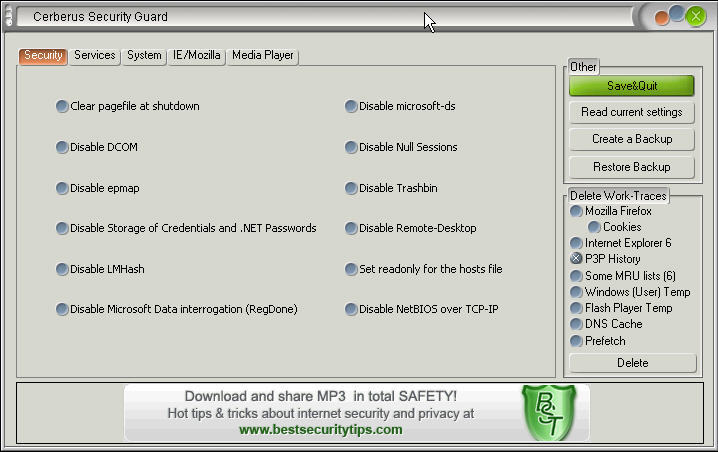718x452 pixels.
Task: Open the Media Player tab
Action: pyautogui.click(x=263, y=56)
